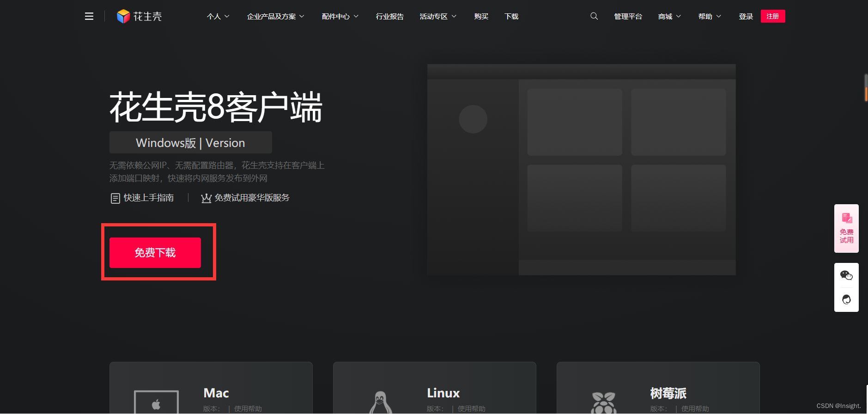The image size is (868, 414).
Task: Expand the 个人 dropdown menu
Action: 218,17
